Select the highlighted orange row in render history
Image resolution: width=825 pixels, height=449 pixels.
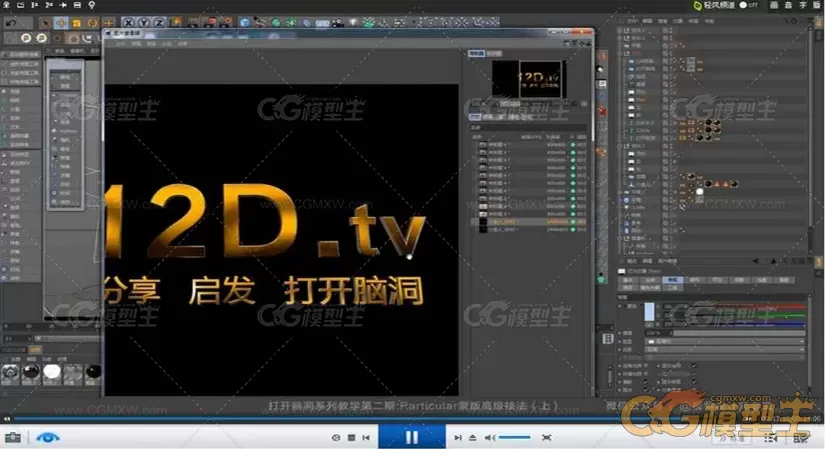tap(529, 222)
